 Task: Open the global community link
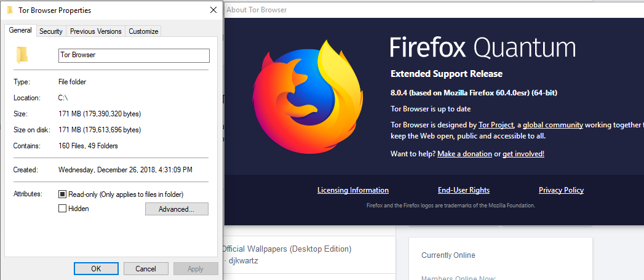coord(553,125)
